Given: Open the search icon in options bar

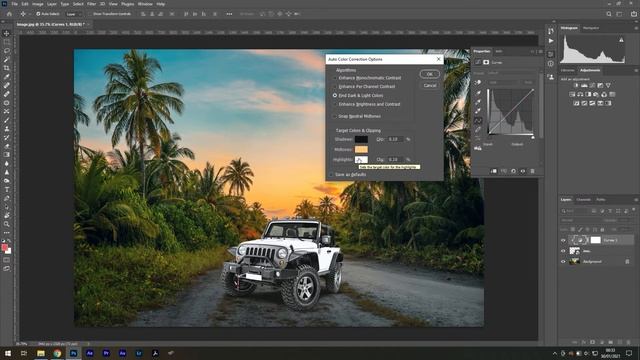Looking at the screenshot, I should coord(609,14).
